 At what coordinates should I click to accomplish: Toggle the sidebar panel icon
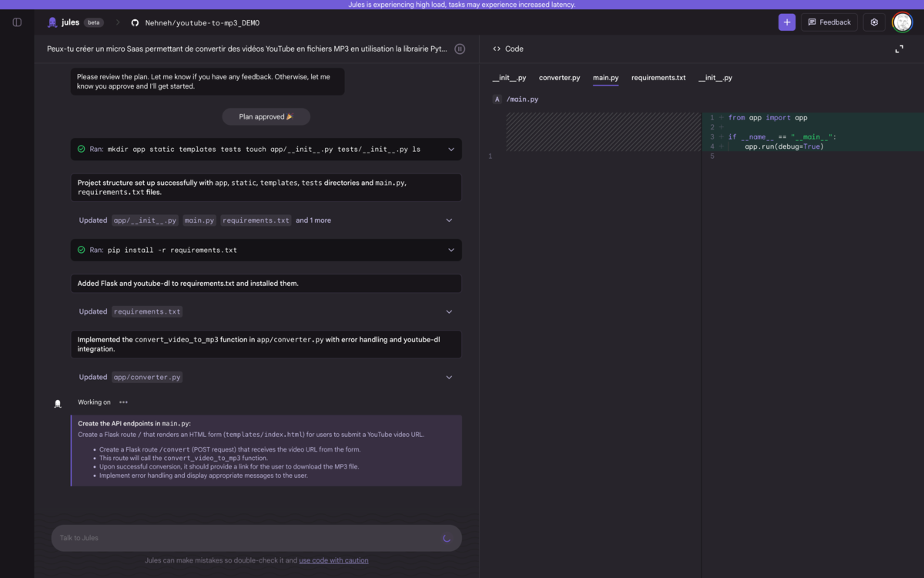[x=17, y=22]
